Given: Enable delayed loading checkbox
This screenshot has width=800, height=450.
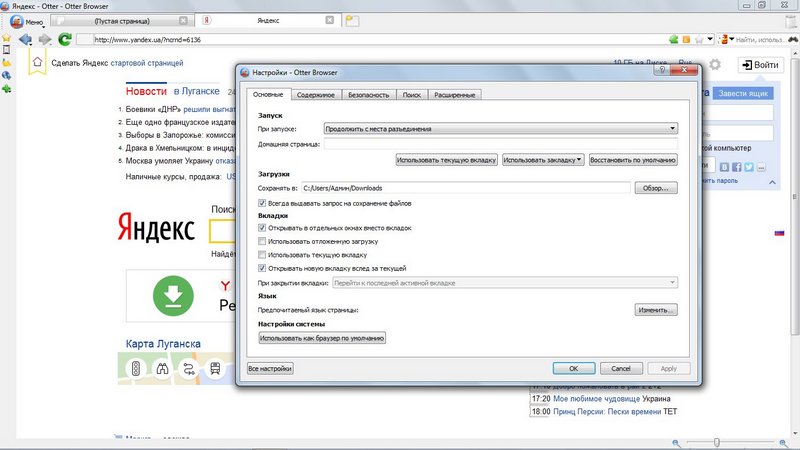Looking at the screenshot, I should pos(262,241).
